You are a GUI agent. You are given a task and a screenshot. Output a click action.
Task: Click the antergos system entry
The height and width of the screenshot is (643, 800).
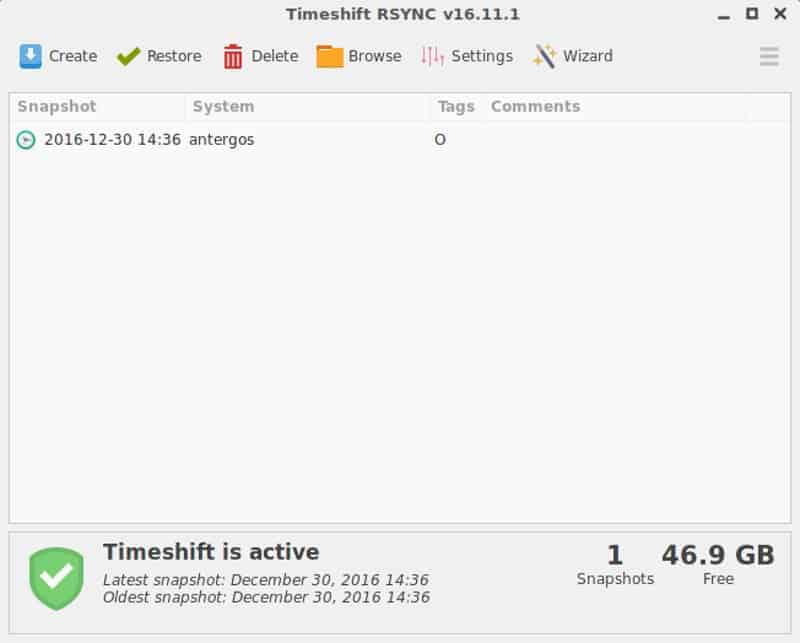pyautogui.click(x=221, y=140)
